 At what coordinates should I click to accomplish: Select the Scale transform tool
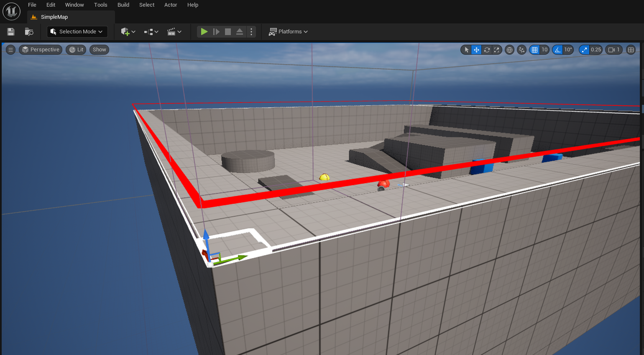pos(496,50)
